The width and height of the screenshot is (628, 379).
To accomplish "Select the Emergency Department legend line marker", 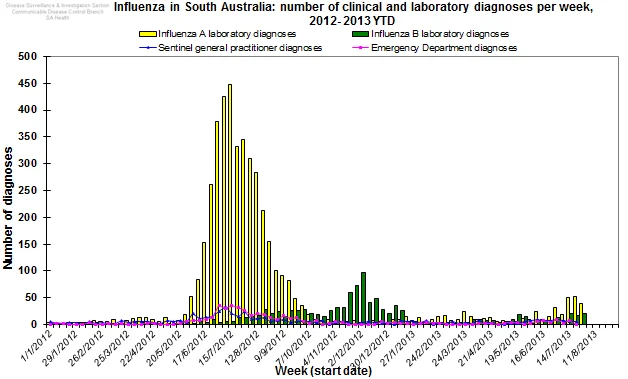I will click(360, 48).
